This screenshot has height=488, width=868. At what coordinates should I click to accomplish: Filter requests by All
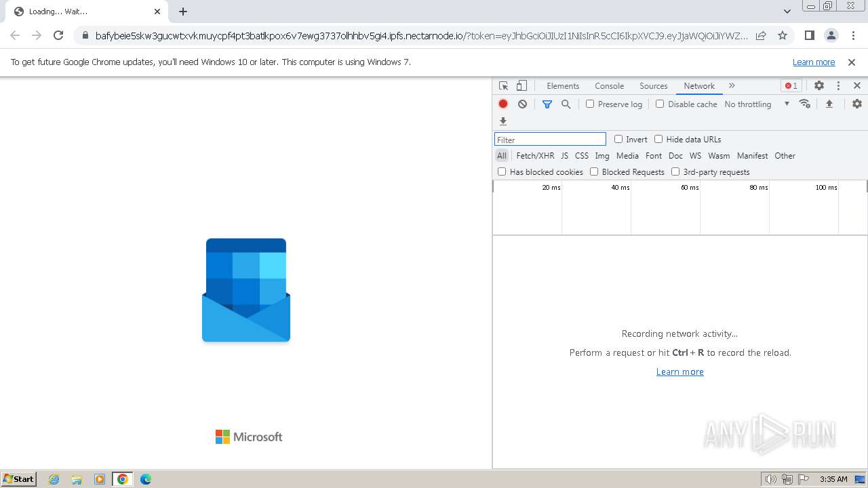point(502,156)
